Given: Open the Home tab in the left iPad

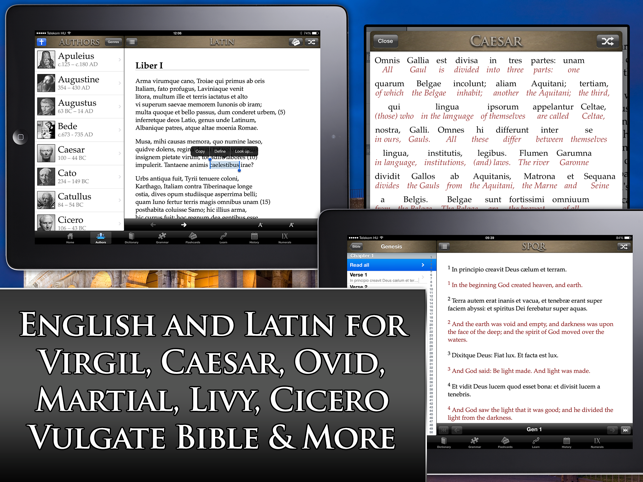Looking at the screenshot, I should 70,238.
